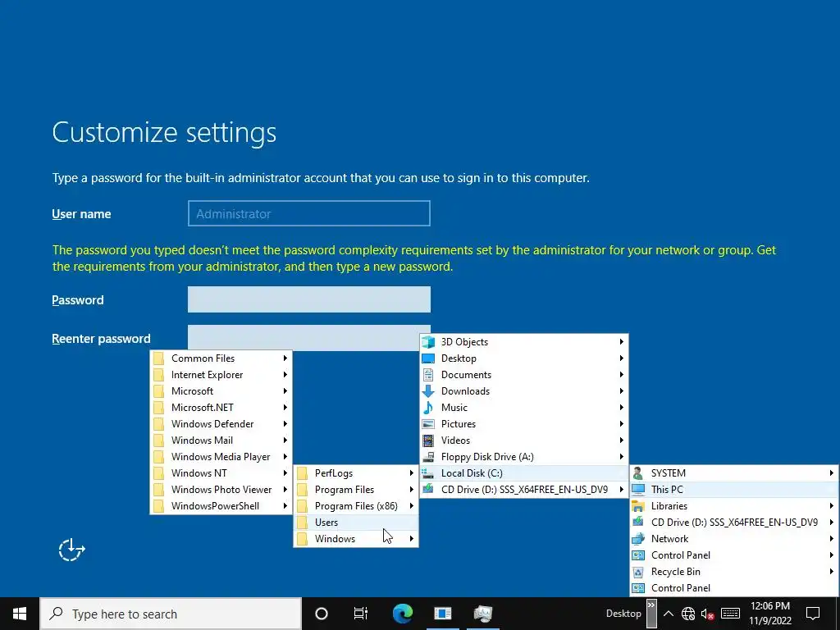The width and height of the screenshot is (840, 630).
Task: Click the 3D Objects icon in menu
Action: tap(428, 342)
